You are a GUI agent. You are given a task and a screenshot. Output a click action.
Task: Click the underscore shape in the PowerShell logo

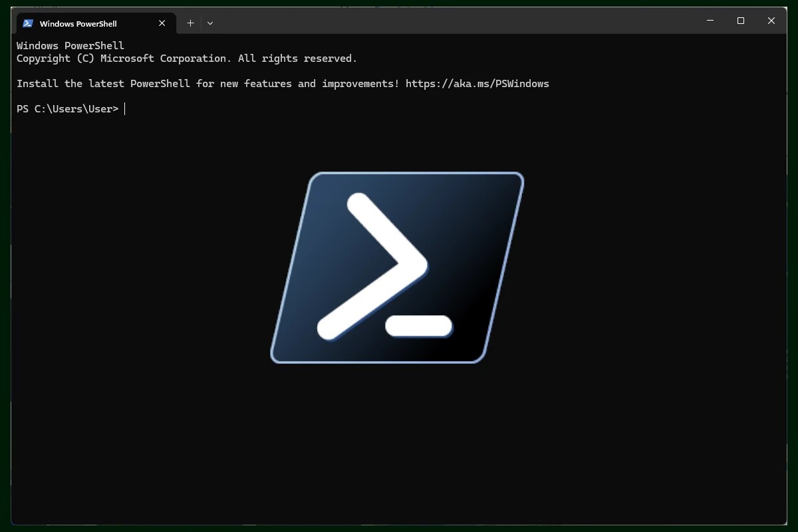click(419, 326)
